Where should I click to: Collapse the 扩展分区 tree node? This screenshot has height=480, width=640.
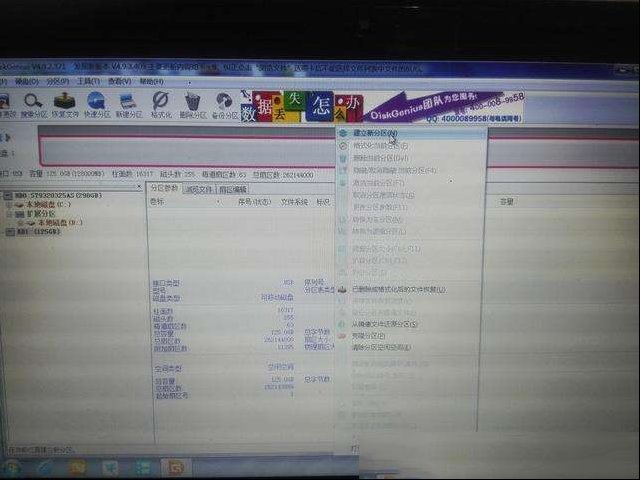pos(10,214)
